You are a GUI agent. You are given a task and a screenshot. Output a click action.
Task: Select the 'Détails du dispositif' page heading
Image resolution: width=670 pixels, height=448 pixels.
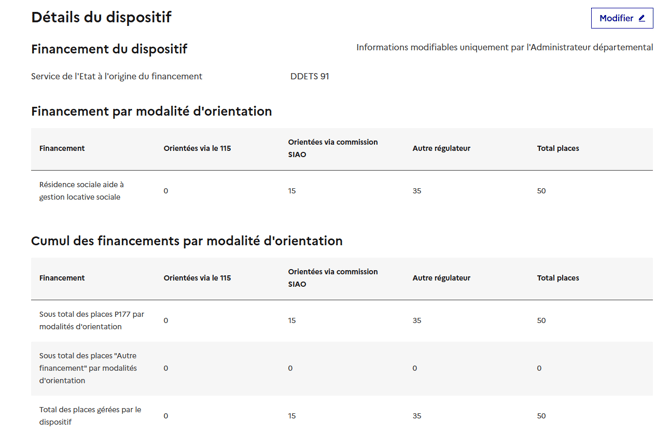(x=101, y=17)
